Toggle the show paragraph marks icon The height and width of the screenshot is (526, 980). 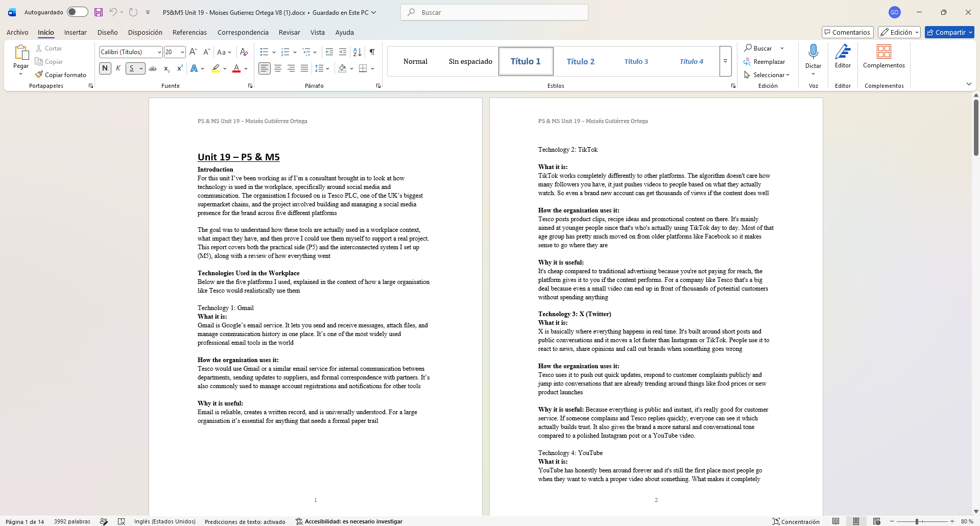(x=372, y=52)
